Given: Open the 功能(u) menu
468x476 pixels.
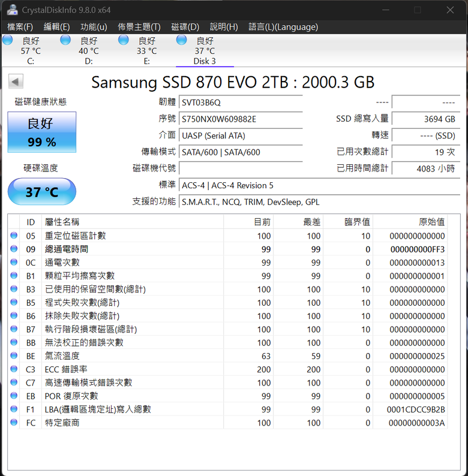Looking at the screenshot, I should [94, 27].
